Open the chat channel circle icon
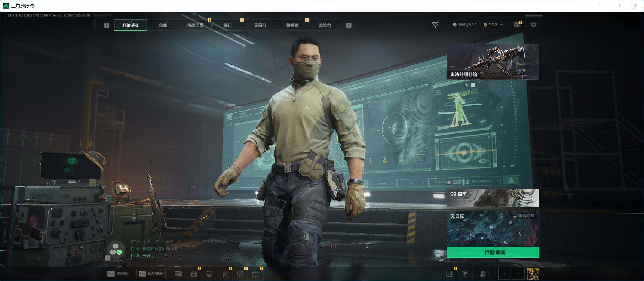Viewport: 644px width, 281px height. point(116,249)
